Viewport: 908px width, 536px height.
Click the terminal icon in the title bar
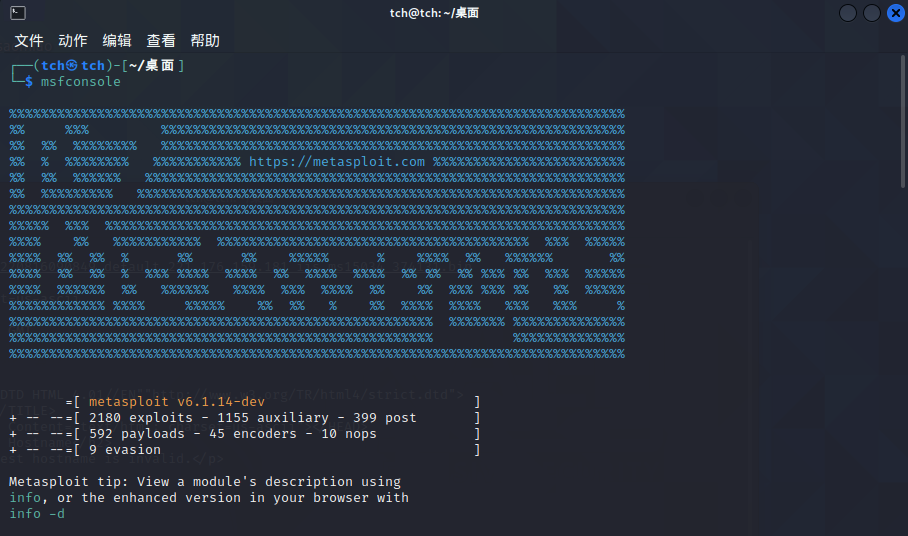17,13
